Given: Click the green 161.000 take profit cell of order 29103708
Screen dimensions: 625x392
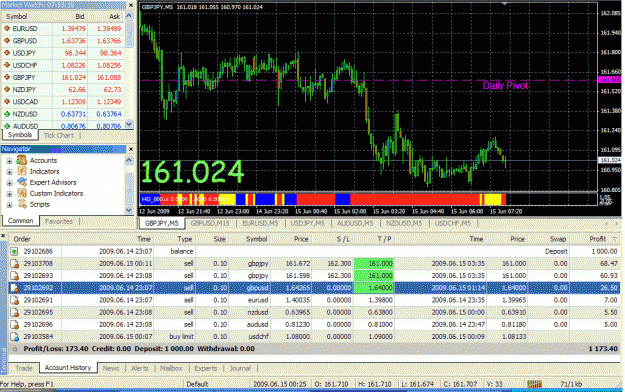Looking at the screenshot, I should 374,264.
